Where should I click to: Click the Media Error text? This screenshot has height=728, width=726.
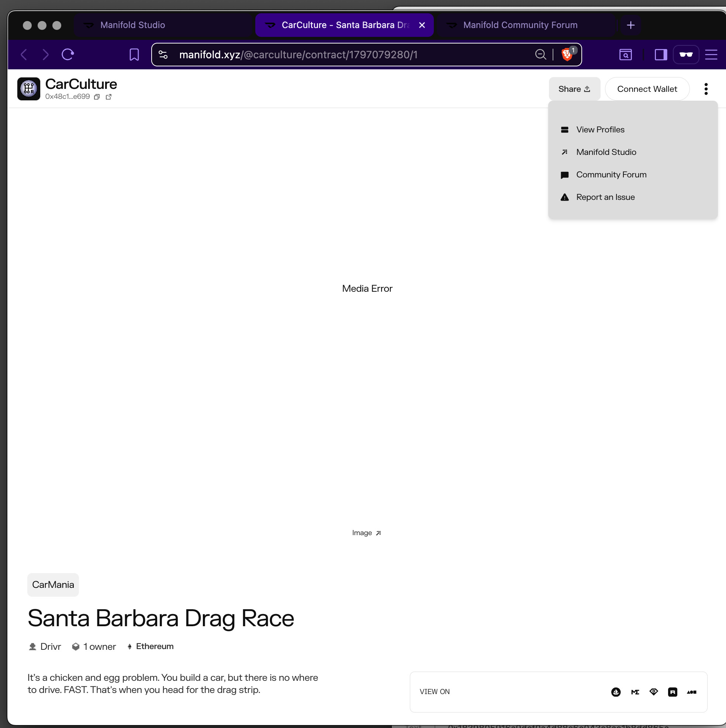point(367,288)
